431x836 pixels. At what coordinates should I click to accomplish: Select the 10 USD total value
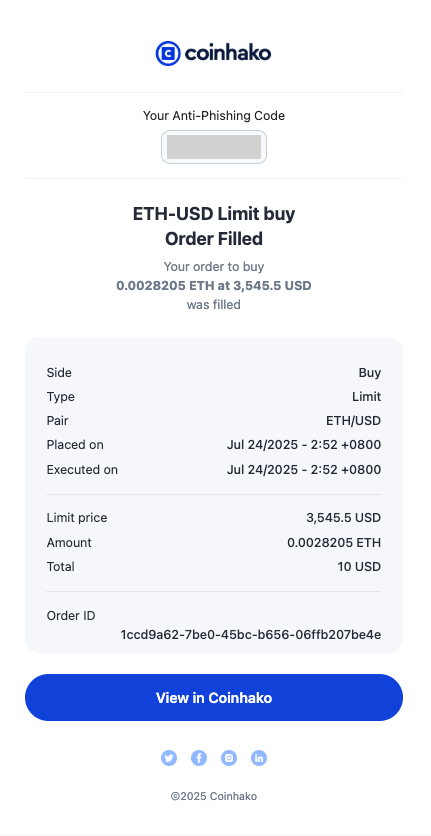[359, 566]
